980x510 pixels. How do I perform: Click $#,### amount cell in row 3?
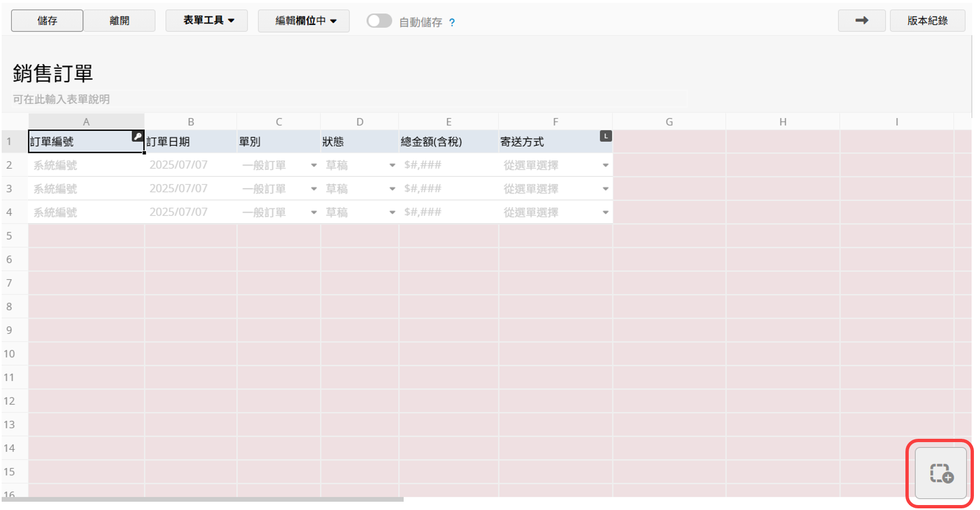tap(449, 189)
